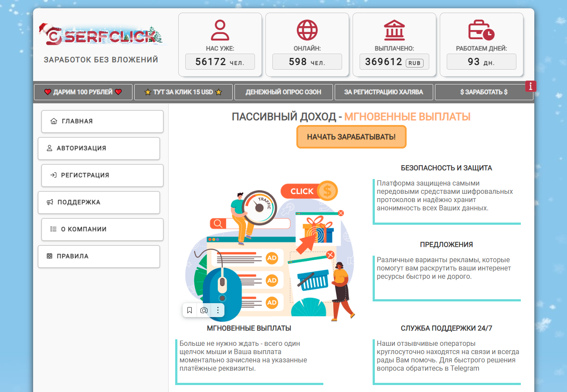The width and height of the screenshot is (567, 392).
Task: Click the megaphone icon in ПОДДЕРЖКА
Action: (x=50, y=202)
